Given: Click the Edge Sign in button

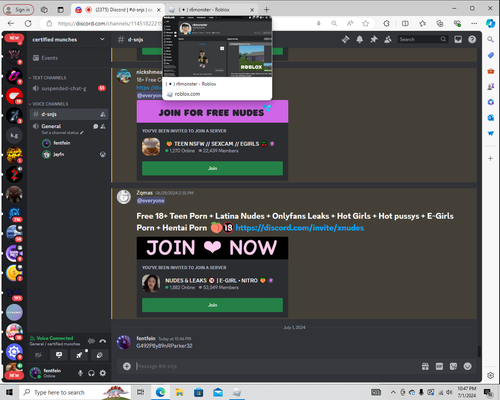Looking at the screenshot, I should [19, 10].
